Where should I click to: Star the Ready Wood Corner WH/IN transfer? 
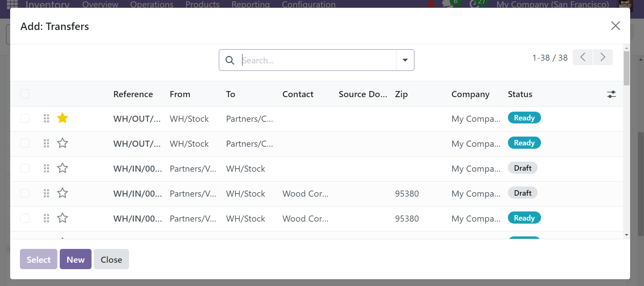tap(62, 218)
